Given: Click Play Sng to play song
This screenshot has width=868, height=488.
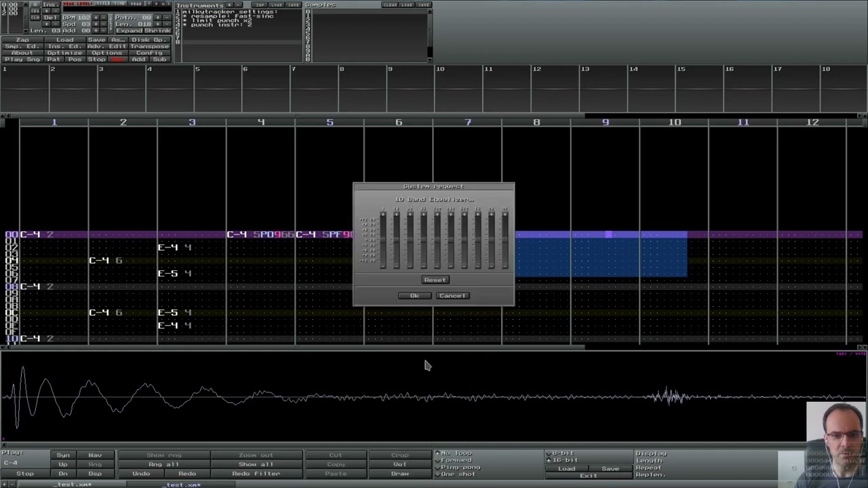Looking at the screenshot, I should tap(22, 60).
